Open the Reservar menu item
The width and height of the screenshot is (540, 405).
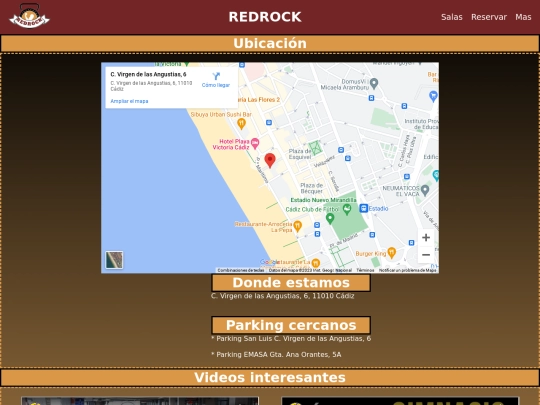click(x=489, y=17)
